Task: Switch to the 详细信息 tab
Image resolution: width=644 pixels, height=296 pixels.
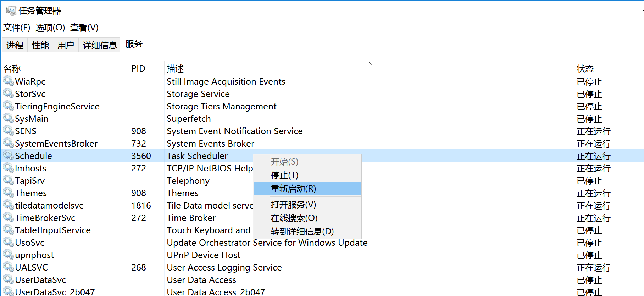Action: [100, 45]
